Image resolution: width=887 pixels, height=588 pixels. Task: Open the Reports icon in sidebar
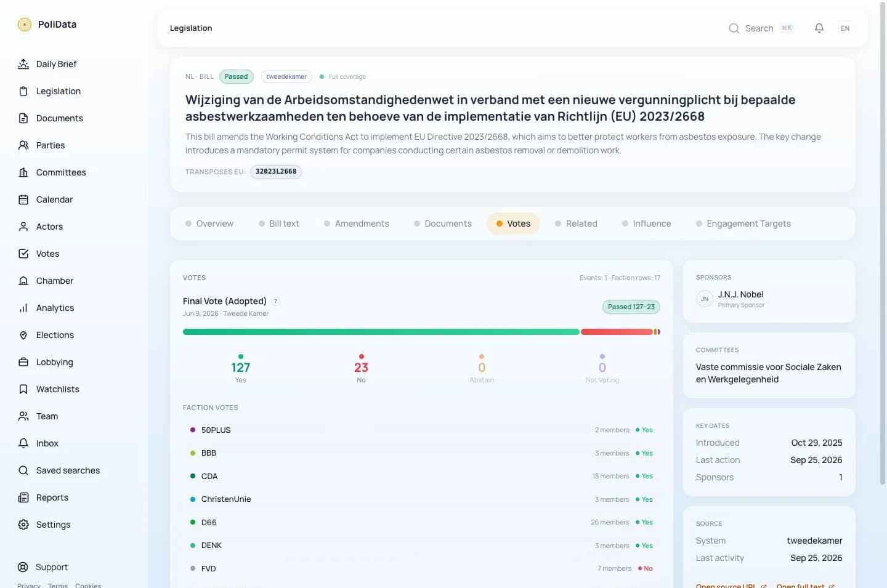tap(23, 497)
